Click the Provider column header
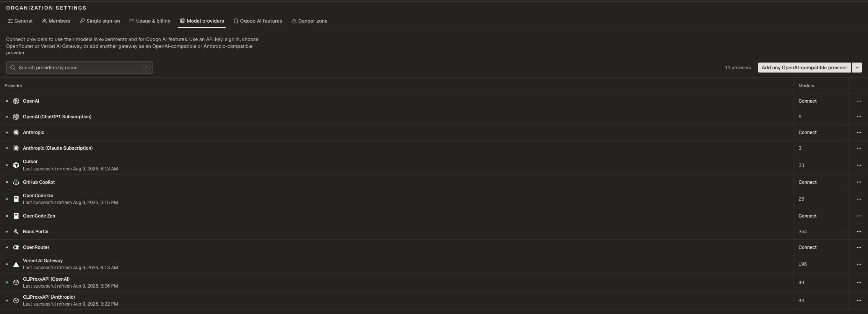 click(13, 86)
